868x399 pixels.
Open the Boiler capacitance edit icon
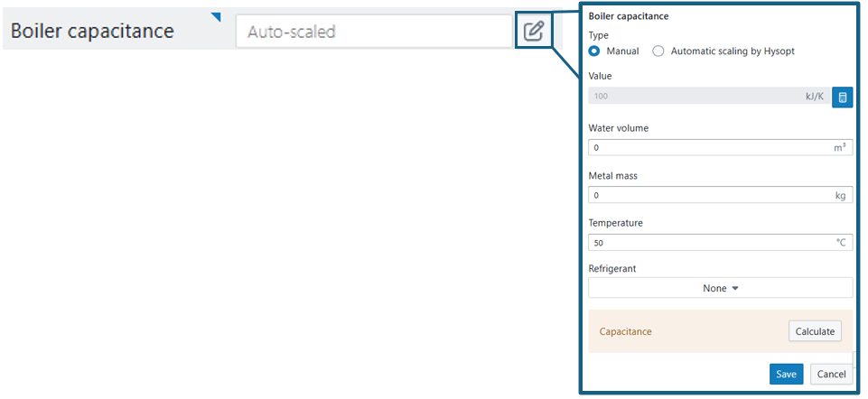(x=534, y=32)
